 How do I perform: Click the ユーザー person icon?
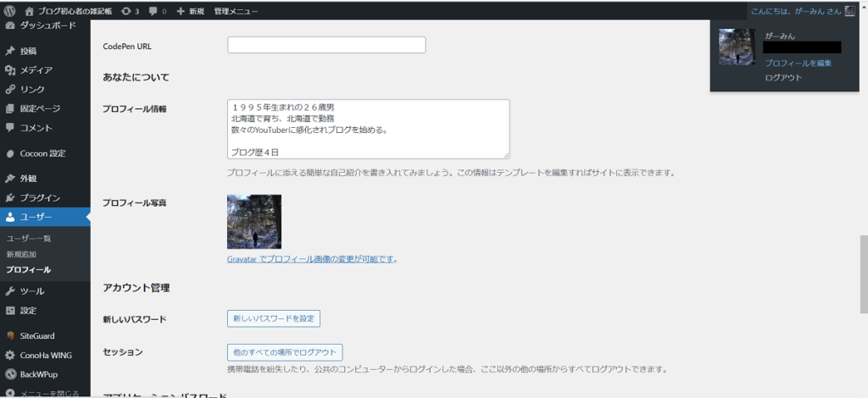pyautogui.click(x=9, y=218)
